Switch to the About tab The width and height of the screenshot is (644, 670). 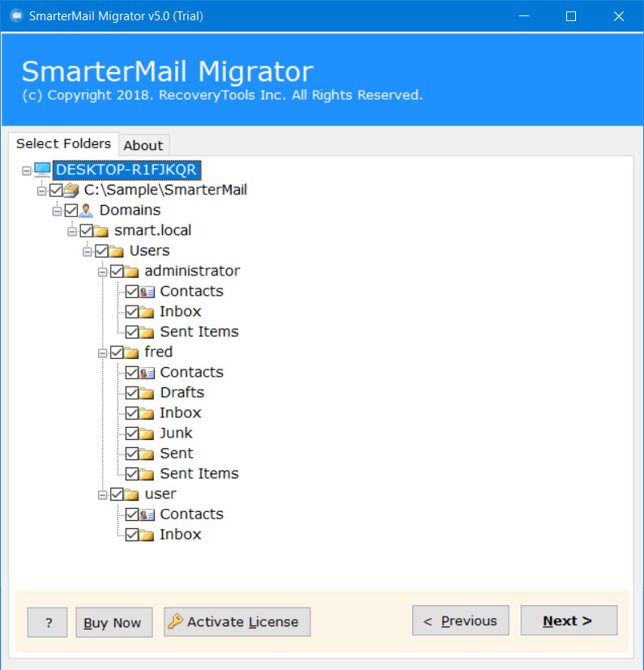coord(143,145)
